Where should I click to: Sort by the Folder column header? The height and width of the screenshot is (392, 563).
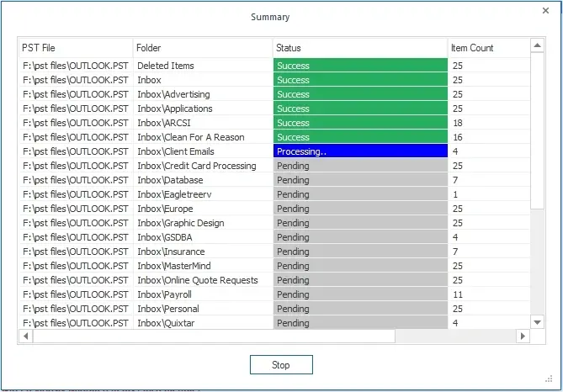203,48
